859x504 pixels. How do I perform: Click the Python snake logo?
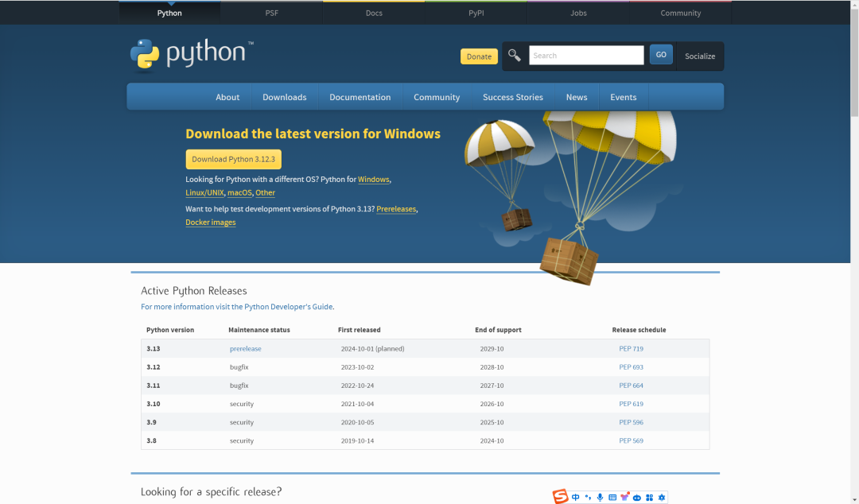pyautogui.click(x=145, y=56)
